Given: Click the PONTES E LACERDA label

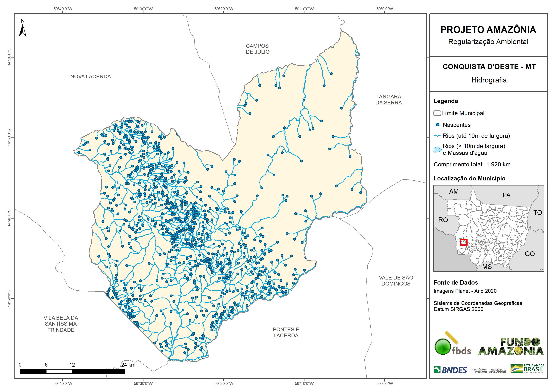Looking at the screenshot, I should point(286,332).
